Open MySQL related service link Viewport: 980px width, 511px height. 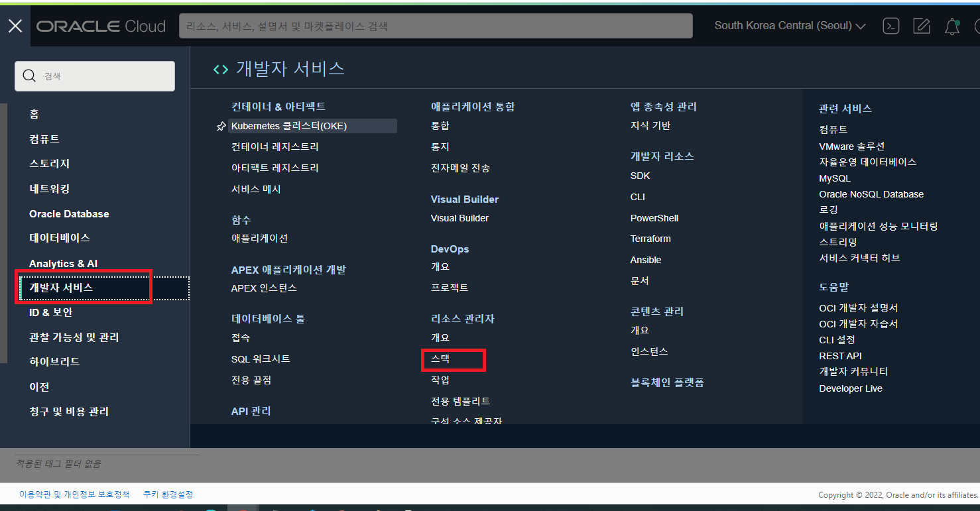[x=835, y=178]
